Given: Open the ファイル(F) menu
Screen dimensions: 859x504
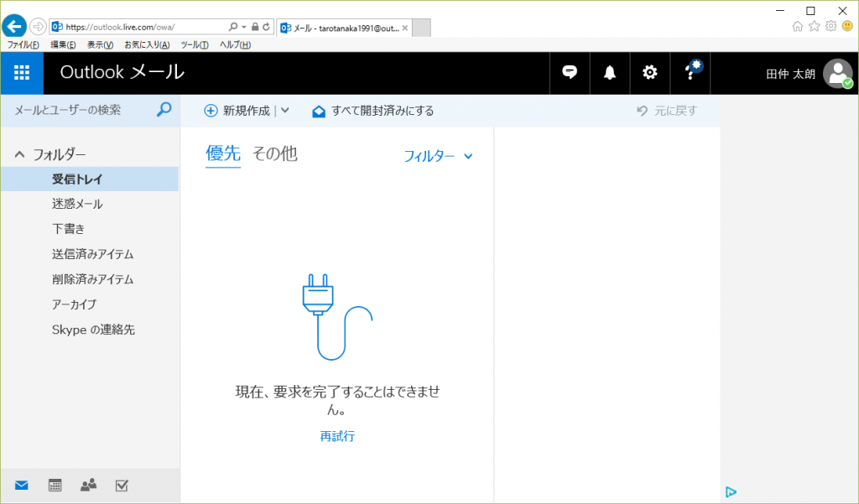Looking at the screenshot, I should [x=23, y=45].
